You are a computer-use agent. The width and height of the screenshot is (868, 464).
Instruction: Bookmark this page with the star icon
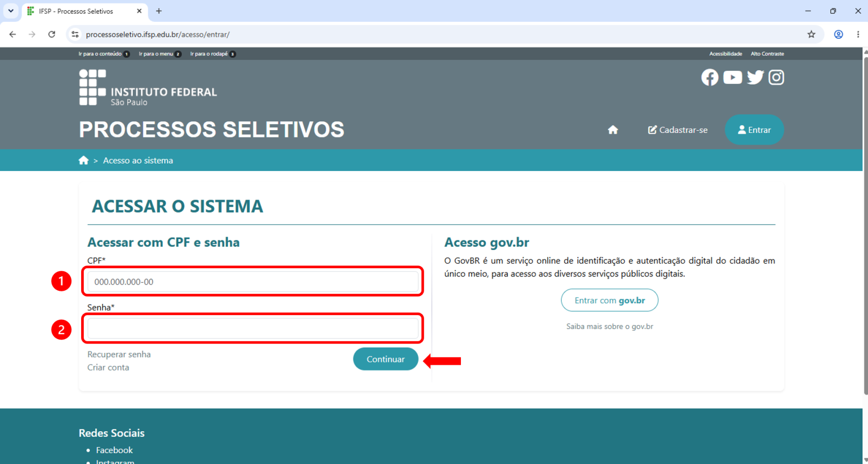(x=811, y=34)
